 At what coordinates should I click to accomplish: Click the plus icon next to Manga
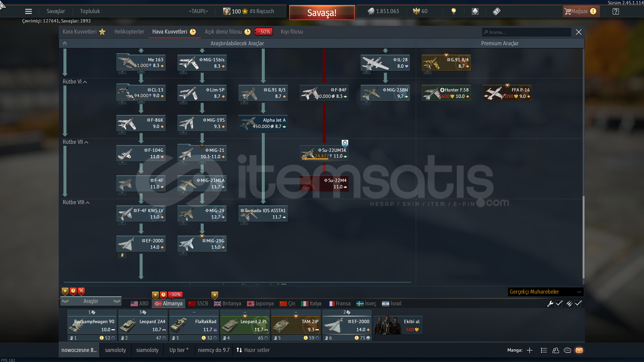pyautogui.click(x=530, y=350)
